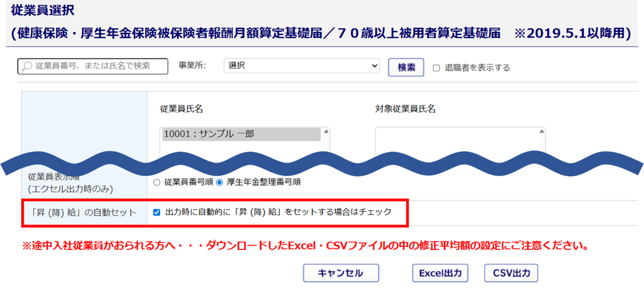Viewport: 644px width, 288px height.
Task: Export with the CSV出力 button
Action: [511, 273]
